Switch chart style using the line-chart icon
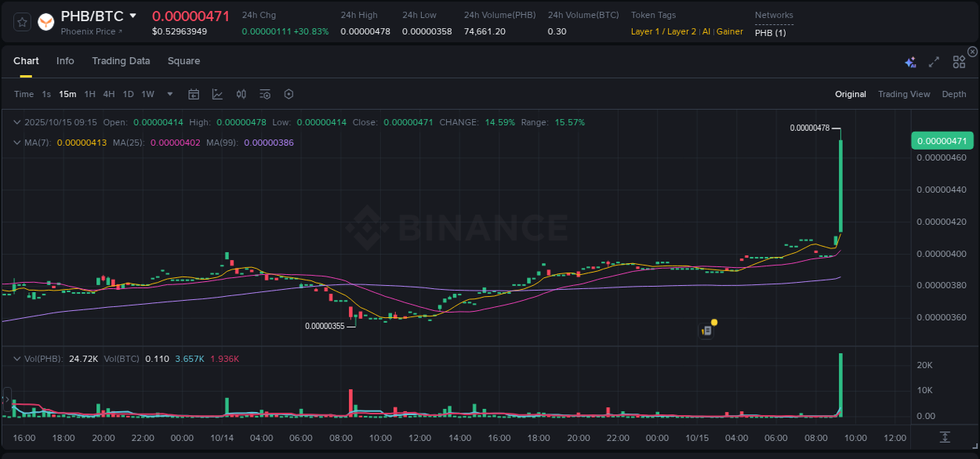 (x=217, y=94)
